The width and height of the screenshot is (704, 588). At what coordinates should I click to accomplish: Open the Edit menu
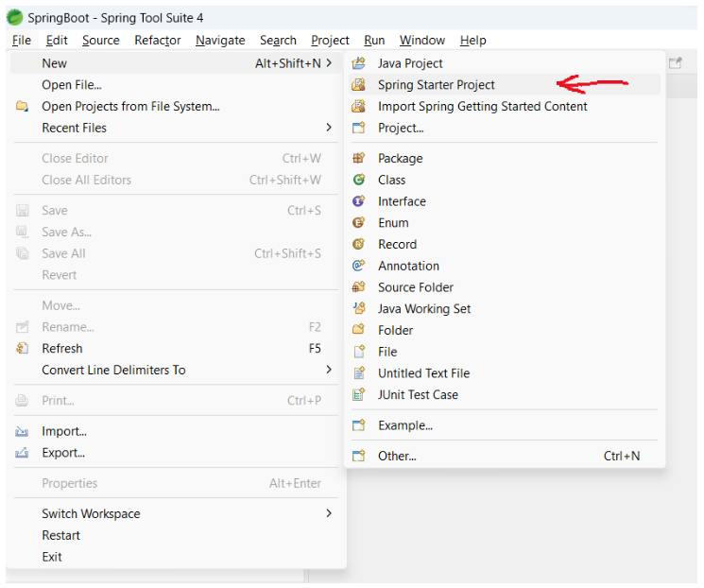(57, 41)
